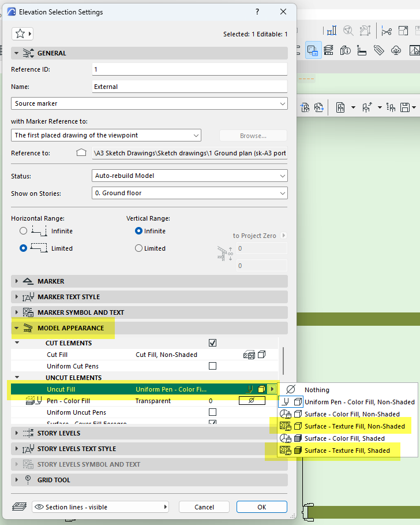Click the yellow cube icon in Uncut Fill row
This screenshot has height=525, width=420.
tap(262, 389)
